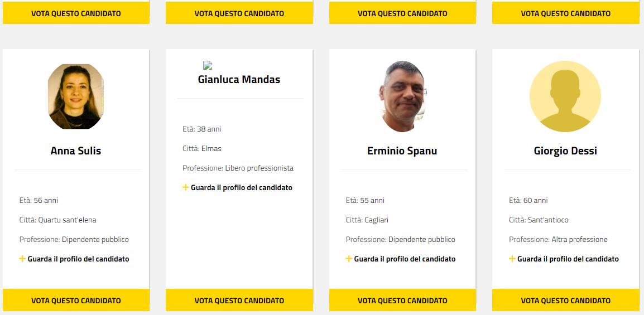Click Giorgio Dessi placeholder avatar icon
Image resolution: width=644 pixels, height=315 pixels.
point(565,96)
